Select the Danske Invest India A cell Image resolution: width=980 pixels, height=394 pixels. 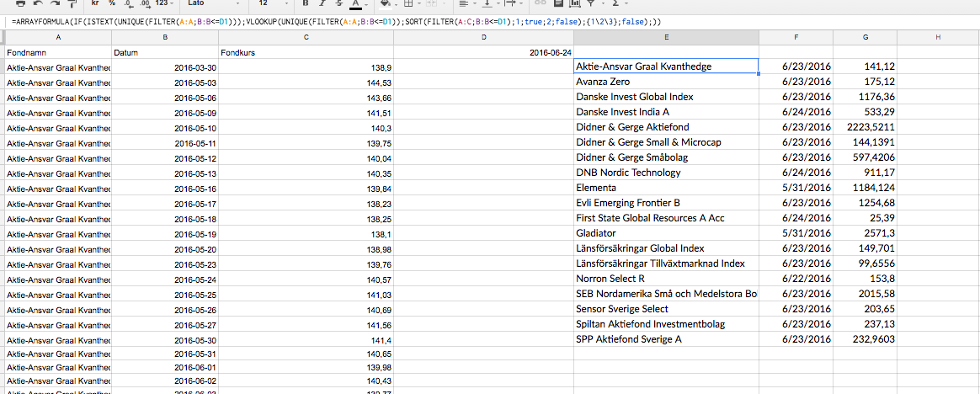(x=666, y=112)
